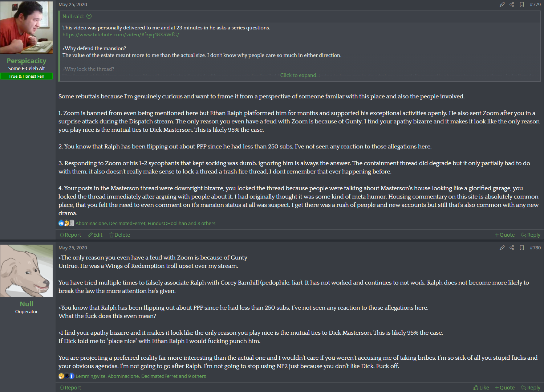
Task: Quote Null's post #780
Action: coord(505,388)
